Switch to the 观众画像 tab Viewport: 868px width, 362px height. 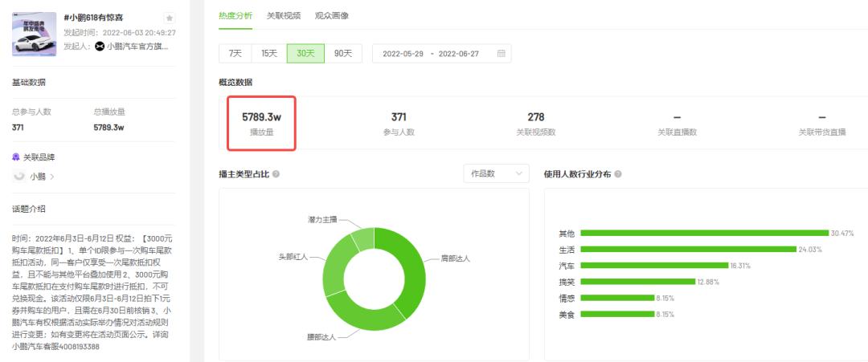[332, 15]
